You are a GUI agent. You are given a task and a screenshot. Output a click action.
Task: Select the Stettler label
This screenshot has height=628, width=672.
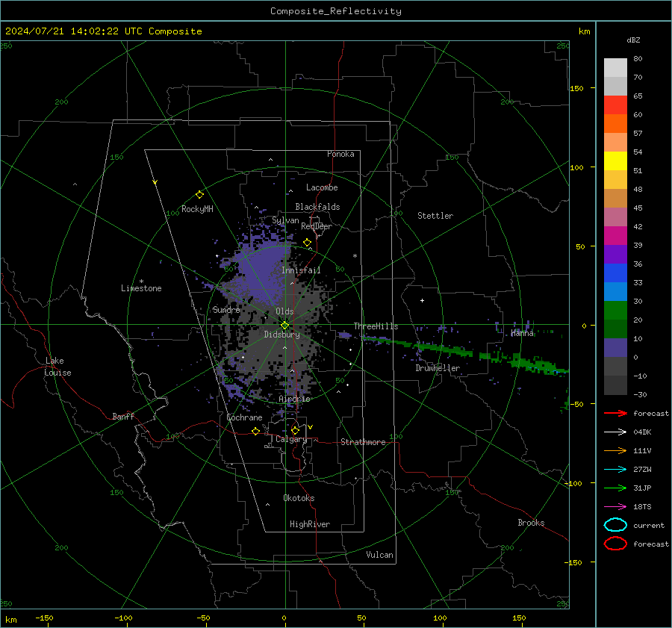click(435, 216)
